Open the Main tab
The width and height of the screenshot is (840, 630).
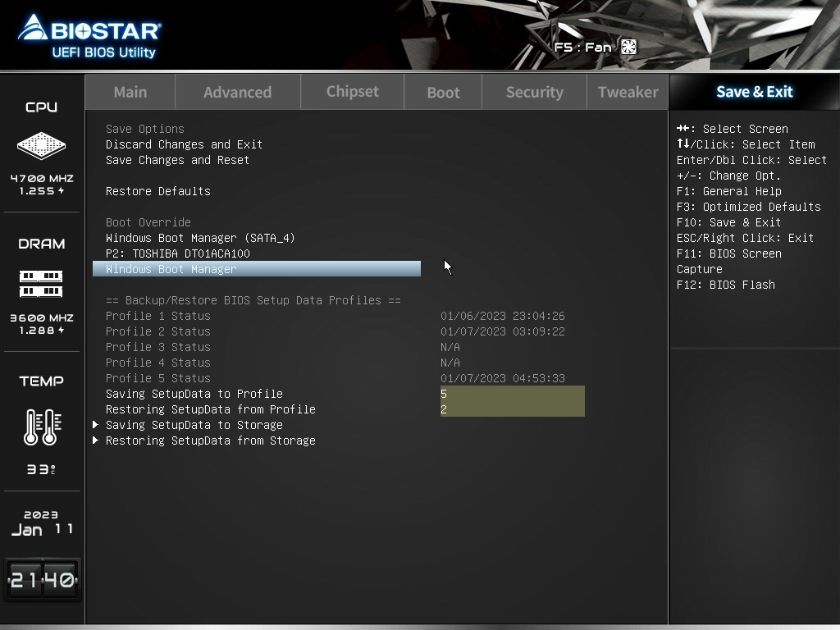(x=130, y=92)
